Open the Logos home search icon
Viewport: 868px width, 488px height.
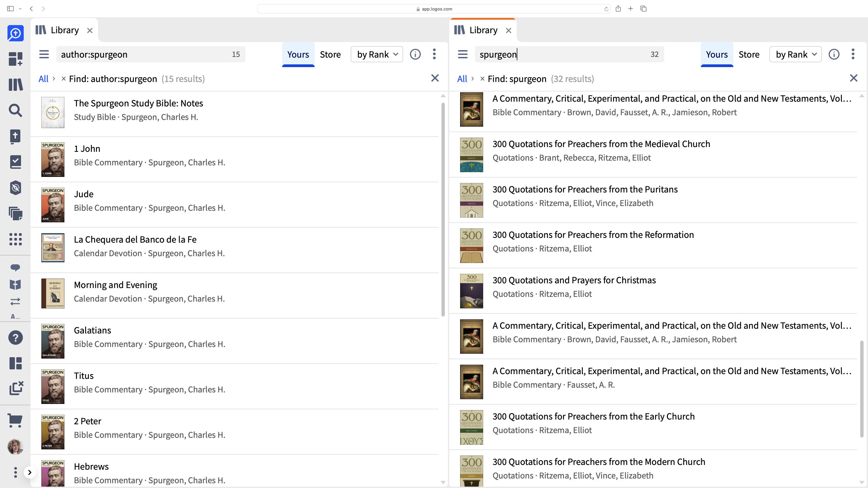pos(15,33)
